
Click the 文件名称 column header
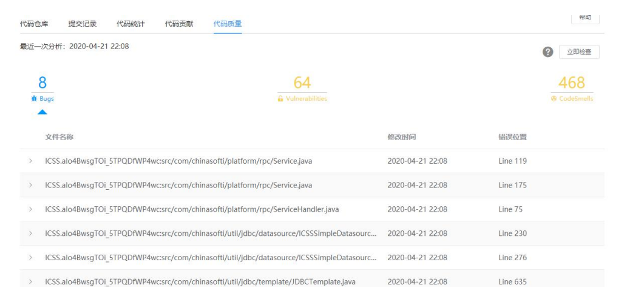pyautogui.click(x=59, y=137)
